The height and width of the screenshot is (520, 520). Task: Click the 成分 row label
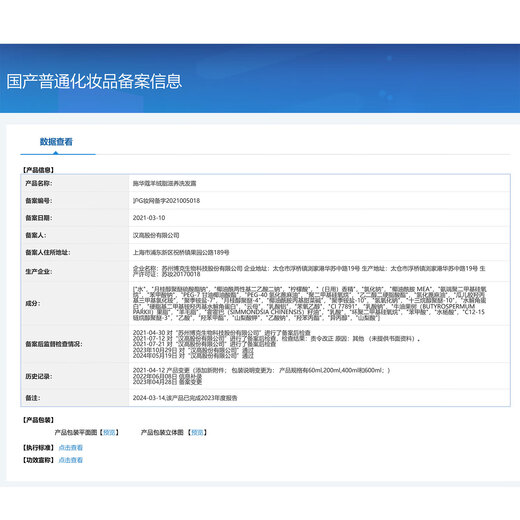(x=33, y=303)
